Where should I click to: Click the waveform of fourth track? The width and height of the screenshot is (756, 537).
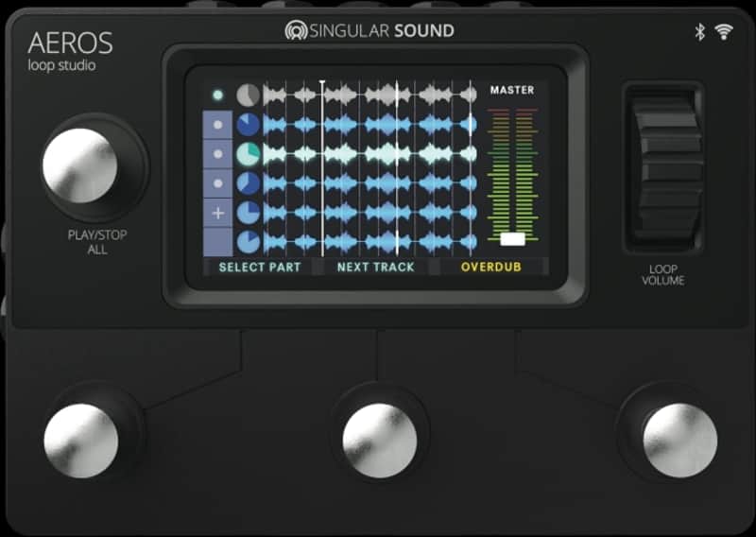(x=369, y=183)
